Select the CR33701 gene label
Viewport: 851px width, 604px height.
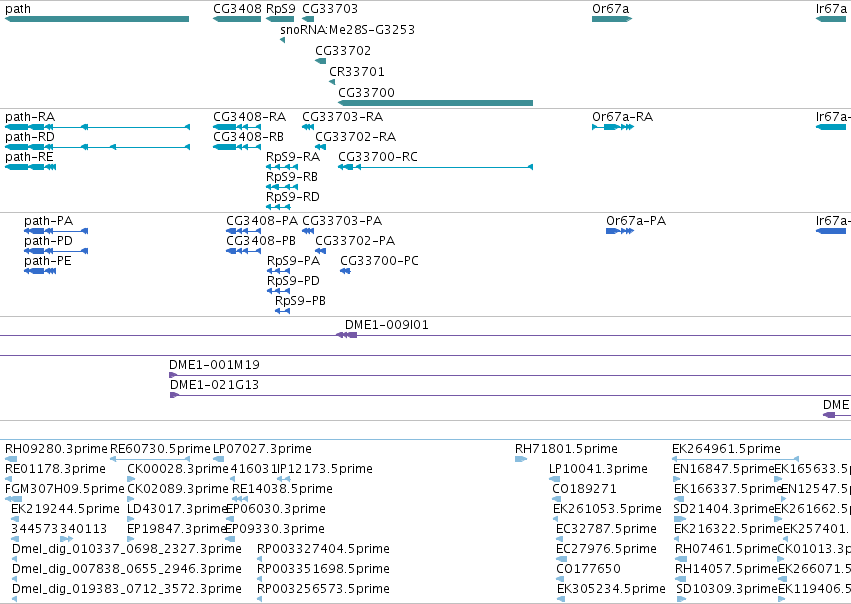click(357, 72)
